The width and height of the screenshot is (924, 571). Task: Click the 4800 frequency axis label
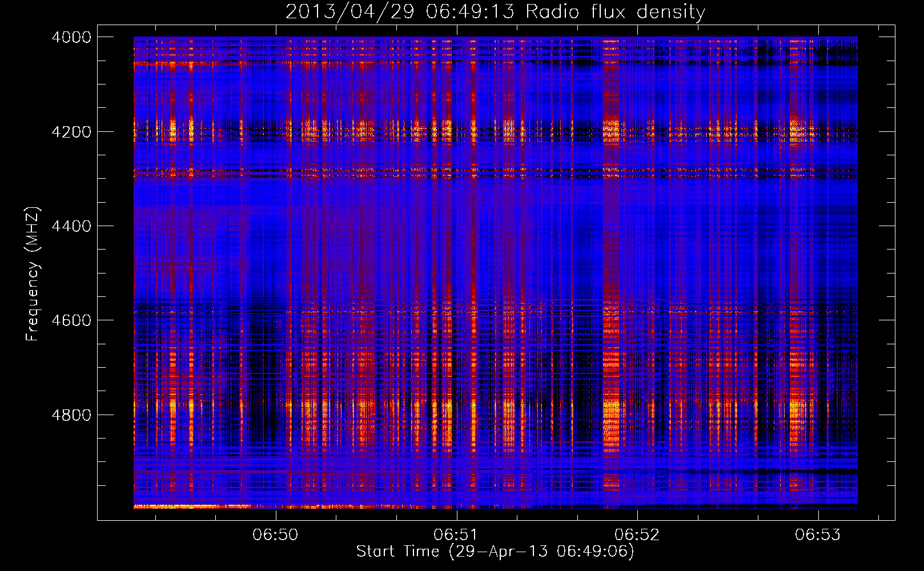pyautogui.click(x=71, y=415)
